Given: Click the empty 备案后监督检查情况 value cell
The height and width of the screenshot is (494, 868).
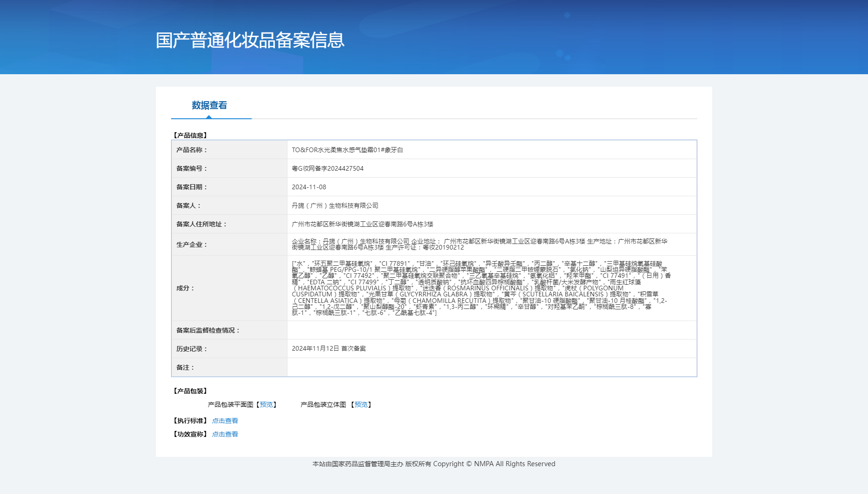Looking at the screenshot, I should click(491, 330).
